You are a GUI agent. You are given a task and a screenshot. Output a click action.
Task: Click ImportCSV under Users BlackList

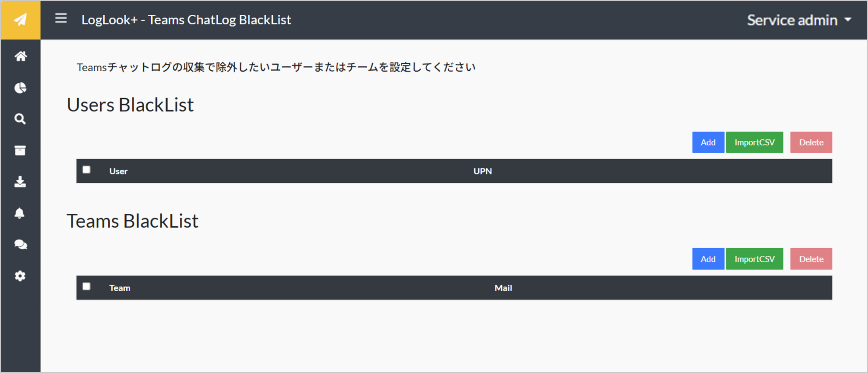tap(755, 142)
